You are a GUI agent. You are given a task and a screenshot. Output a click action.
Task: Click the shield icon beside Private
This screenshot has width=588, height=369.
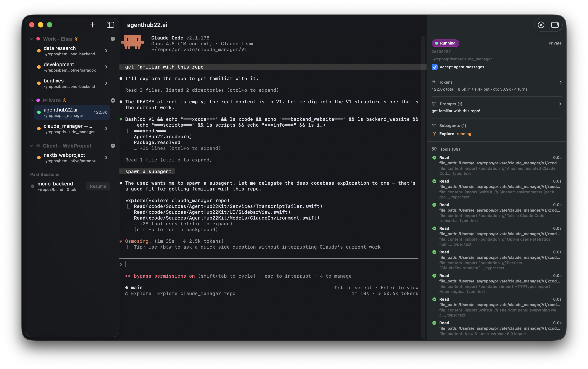[65, 100]
